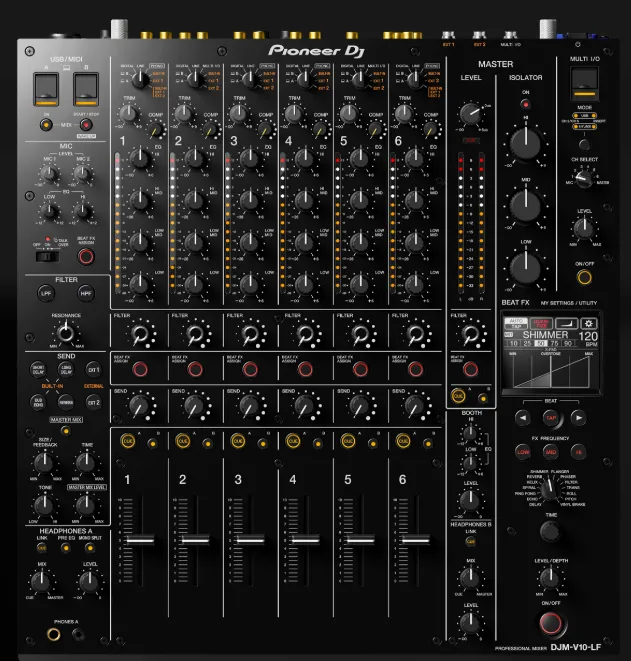Toggle the USB/MIDI ON button
The height and width of the screenshot is (661, 631).
coord(46,125)
